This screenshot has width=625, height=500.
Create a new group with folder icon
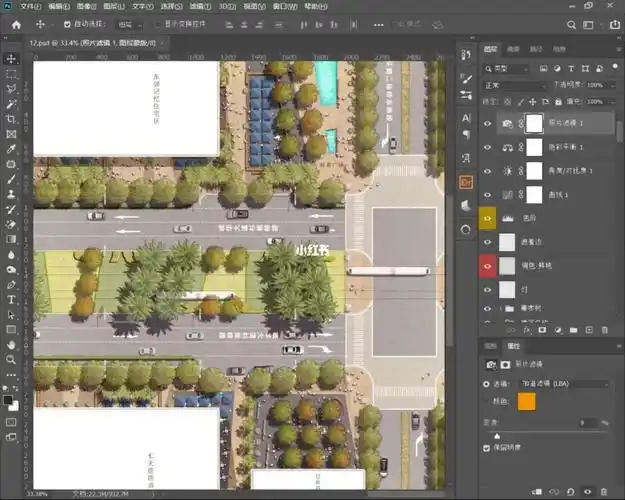[x=571, y=328]
